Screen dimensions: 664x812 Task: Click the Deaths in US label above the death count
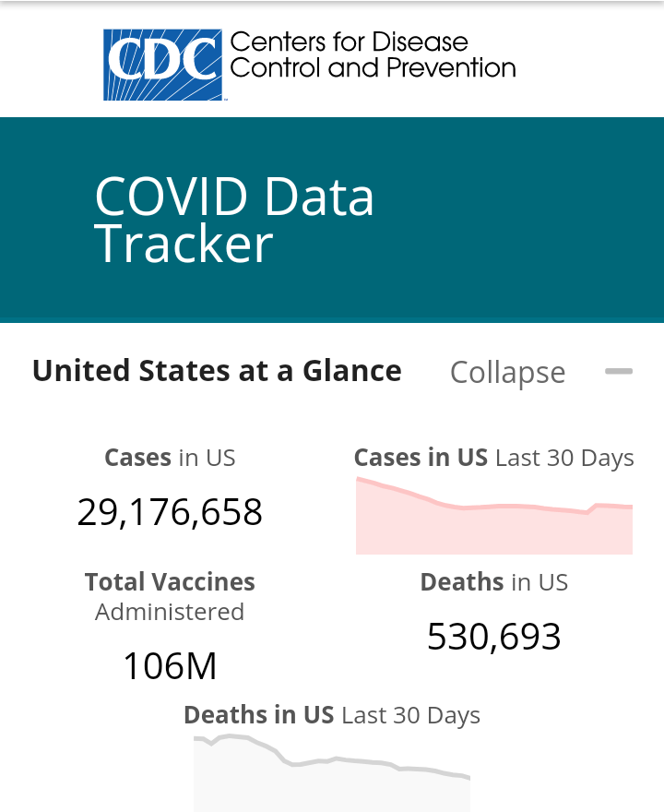pos(494,582)
